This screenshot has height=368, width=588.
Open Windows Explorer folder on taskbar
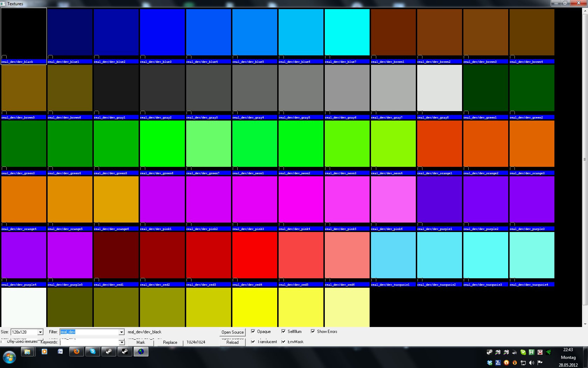[27, 352]
